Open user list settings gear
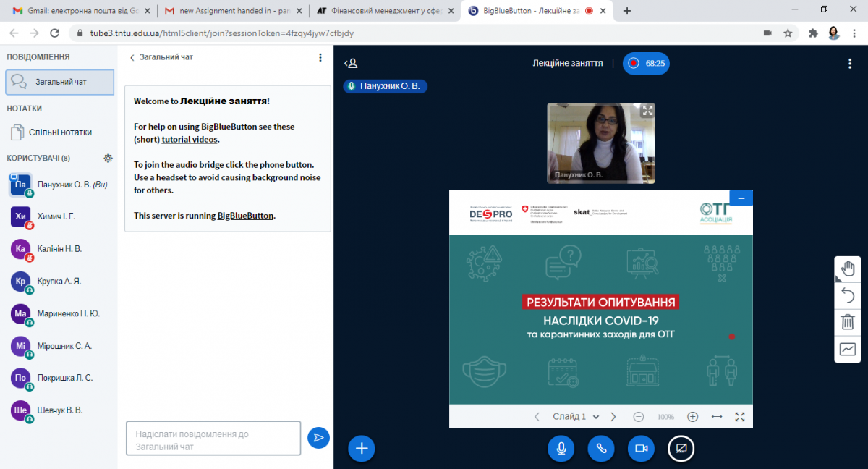This screenshot has height=469, width=868. (x=109, y=158)
